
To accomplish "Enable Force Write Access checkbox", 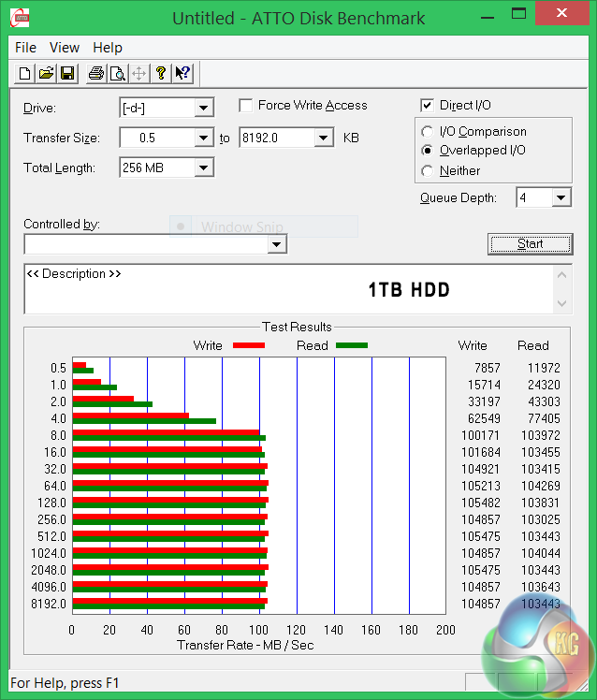I will pyautogui.click(x=246, y=106).
